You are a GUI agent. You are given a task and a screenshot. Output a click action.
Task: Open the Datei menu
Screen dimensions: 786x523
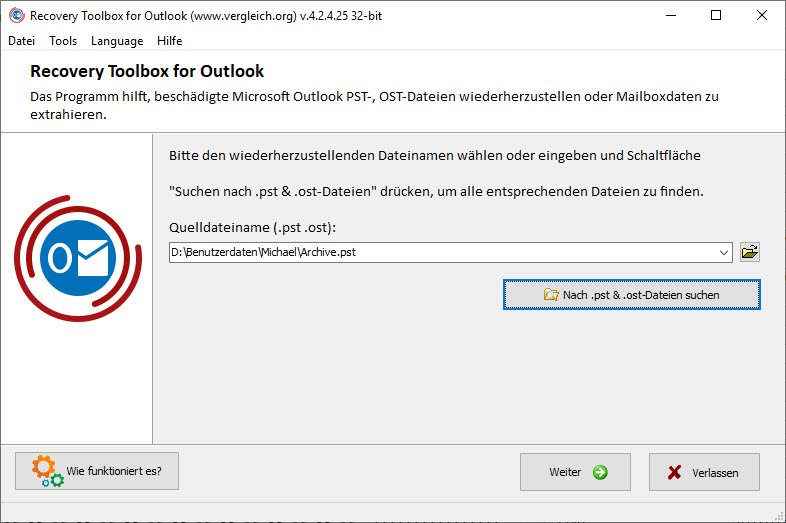22,41
